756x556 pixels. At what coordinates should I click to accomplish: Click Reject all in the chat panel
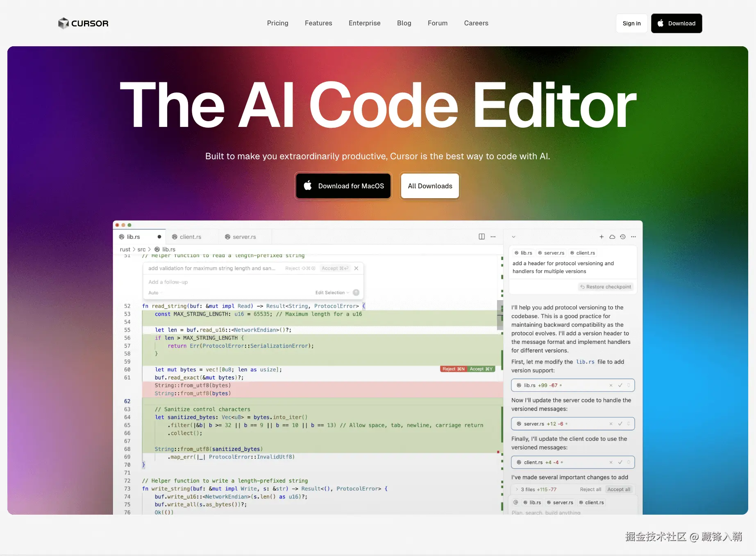590,489
